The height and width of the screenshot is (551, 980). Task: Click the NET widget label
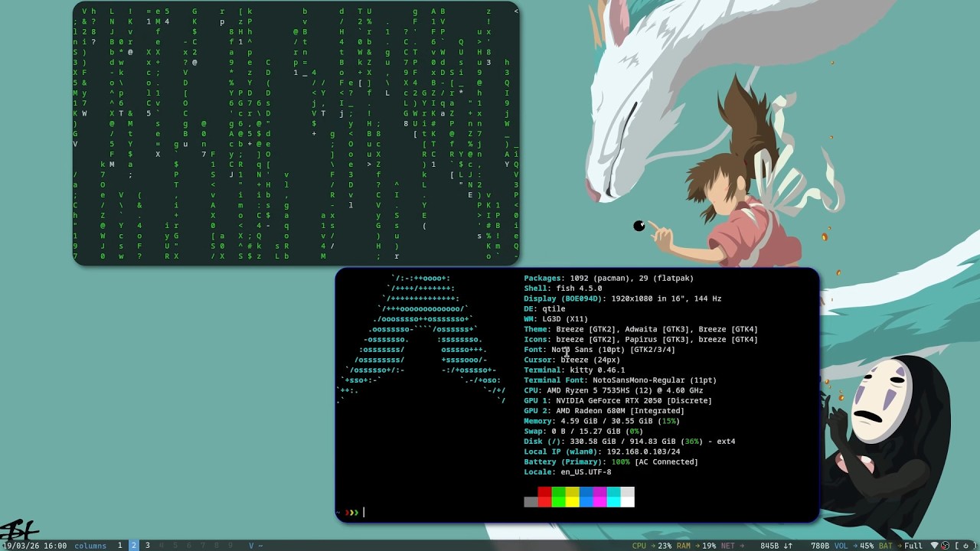click(x=727, y=546)
